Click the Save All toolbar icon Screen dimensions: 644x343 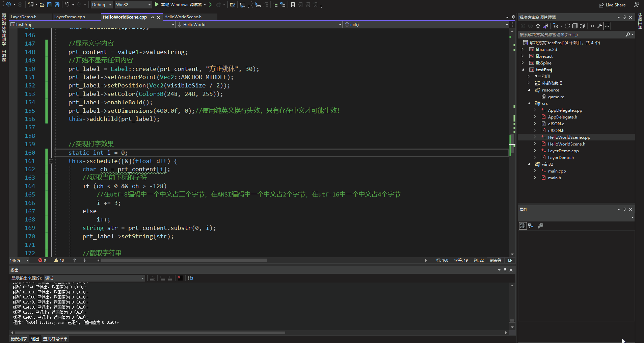(x=57, y=5)
